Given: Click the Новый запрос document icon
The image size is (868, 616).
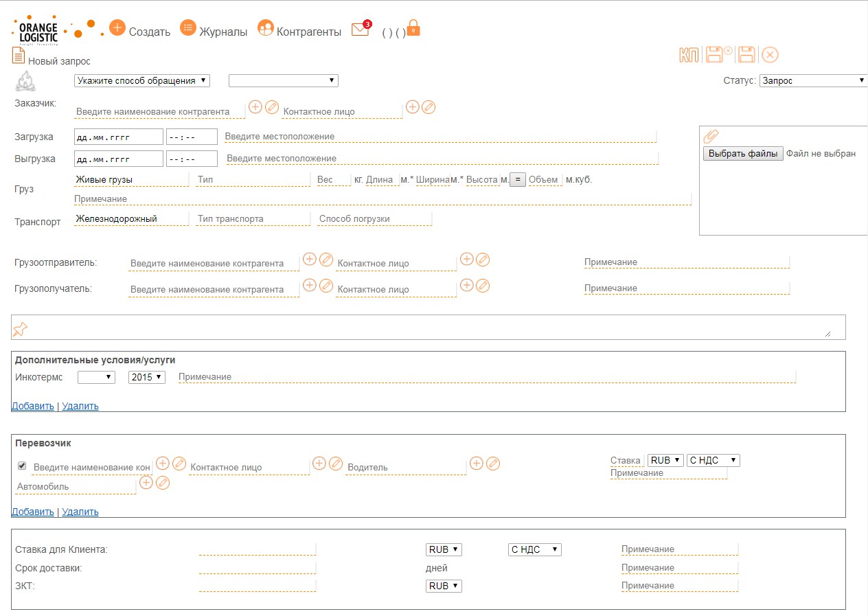Looking at the screenshot, I should pyautogui.click(x=19, y=56).
